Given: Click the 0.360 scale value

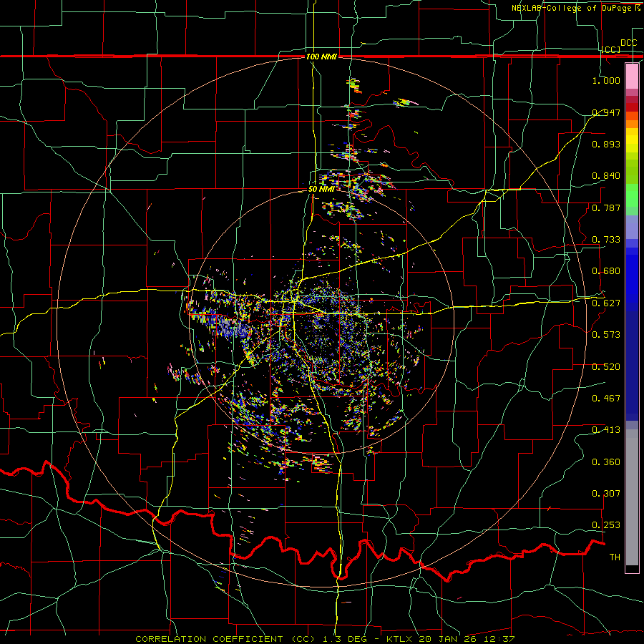Looking at the screenshot, I should [606, 462].
